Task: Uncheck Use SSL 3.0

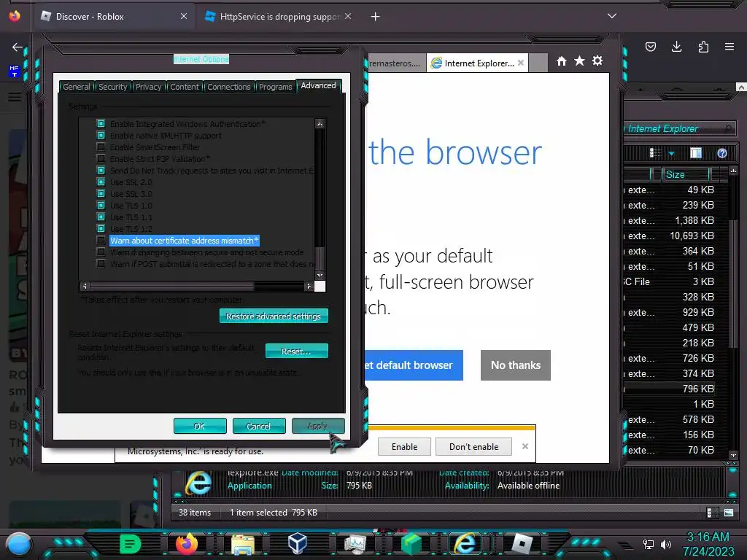Action: [101, 194]
